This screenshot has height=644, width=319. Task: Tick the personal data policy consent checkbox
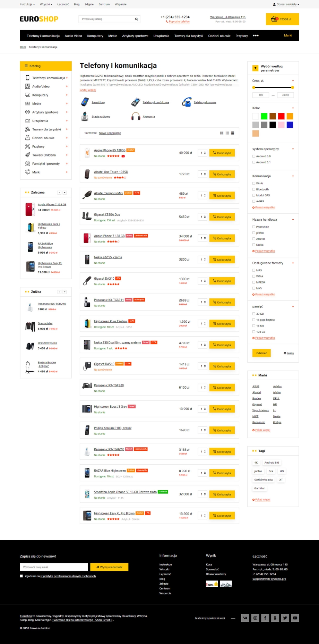[x=21, y=576]
